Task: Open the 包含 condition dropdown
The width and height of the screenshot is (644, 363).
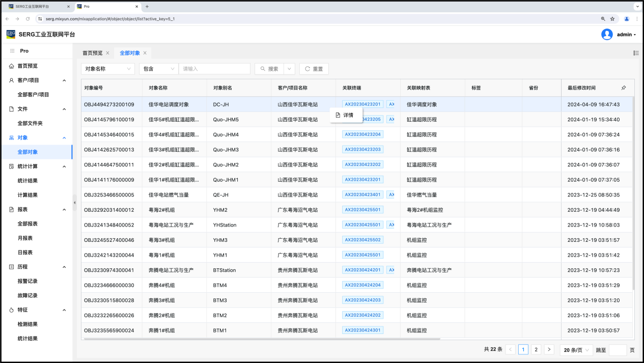Action: [x=158, y=69]
